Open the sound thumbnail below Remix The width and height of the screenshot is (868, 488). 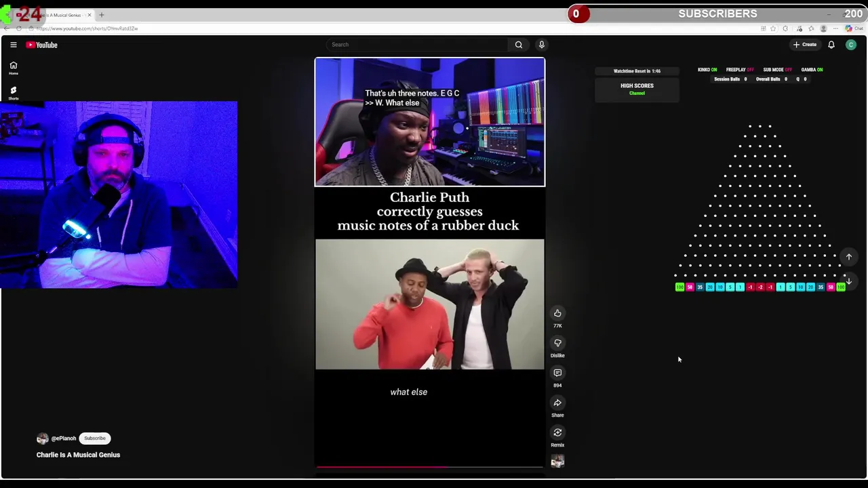pyautogui.click(x=557, y=462)
